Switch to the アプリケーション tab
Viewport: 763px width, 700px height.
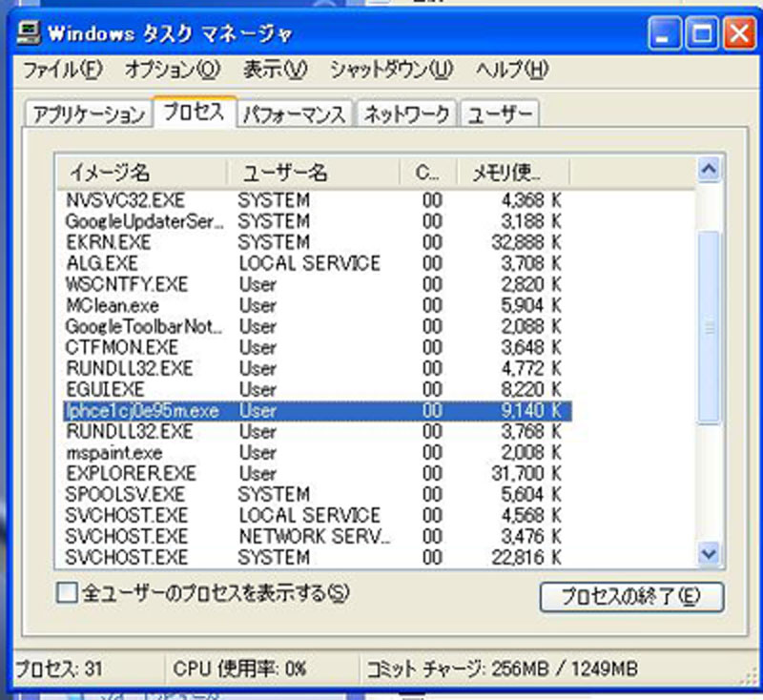pyautogui.click(x=89, y=114)
